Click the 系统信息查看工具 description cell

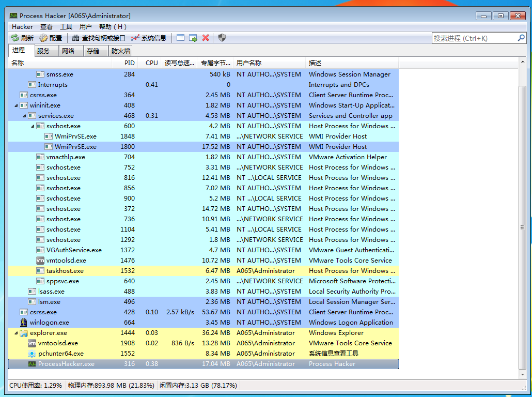coord(334,354)
